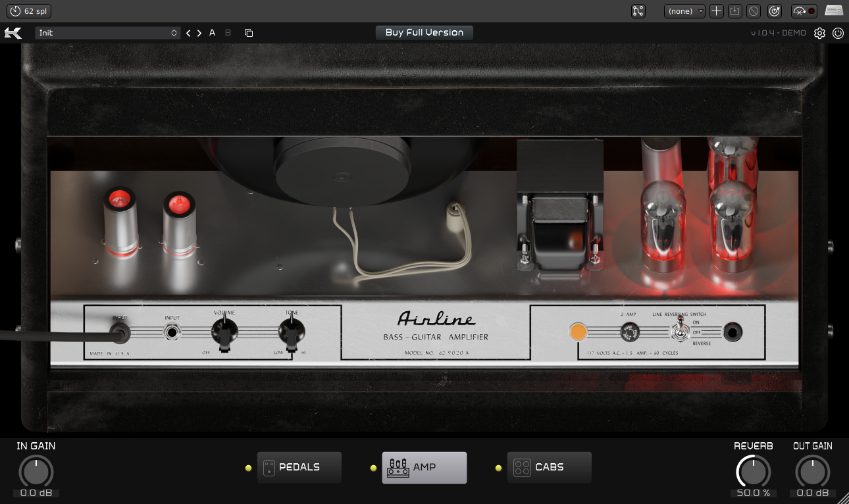Click the Kuassa logo icon
The image size is (849, 504).
click(x=13, y=33)
